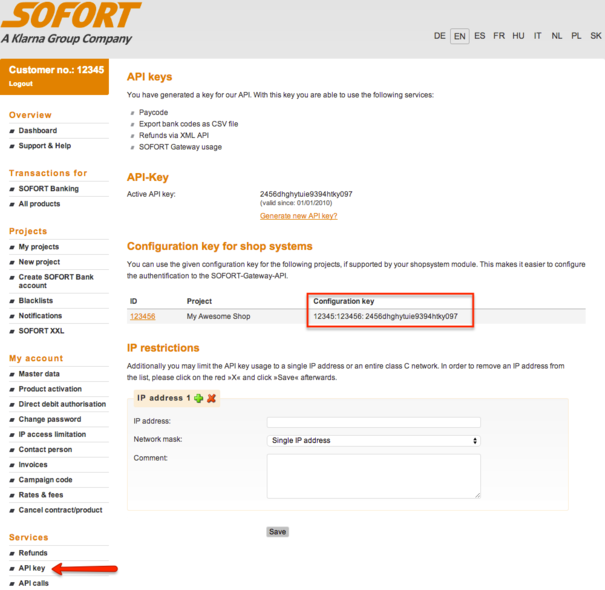Open Campaign code
The image size is (605, 590).
point(46,479)
